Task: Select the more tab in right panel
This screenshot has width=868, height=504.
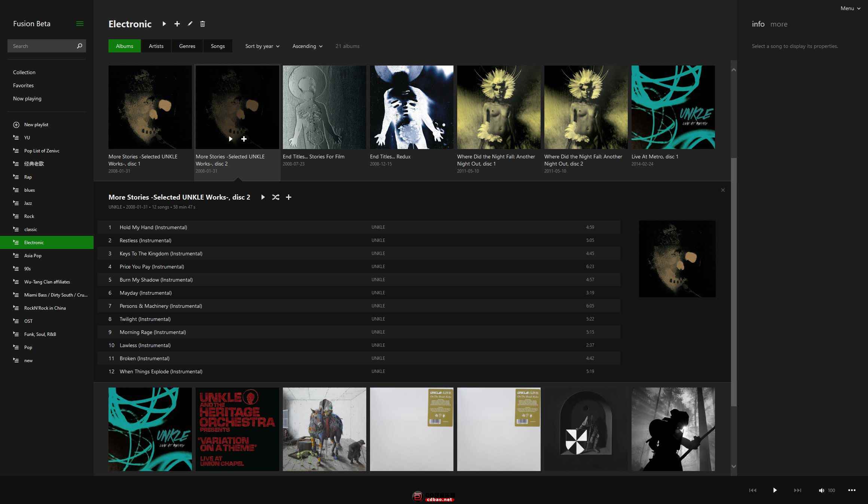Action: tap(779, 24)
